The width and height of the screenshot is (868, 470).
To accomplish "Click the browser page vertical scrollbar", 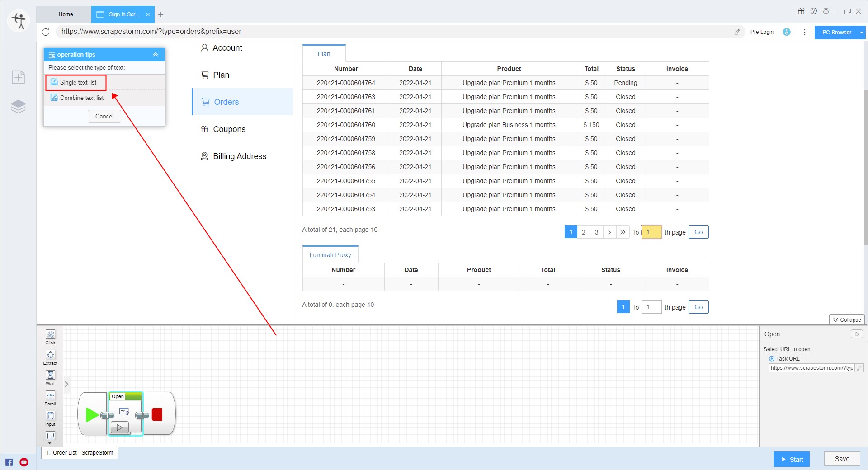I will tap(865, 167).
